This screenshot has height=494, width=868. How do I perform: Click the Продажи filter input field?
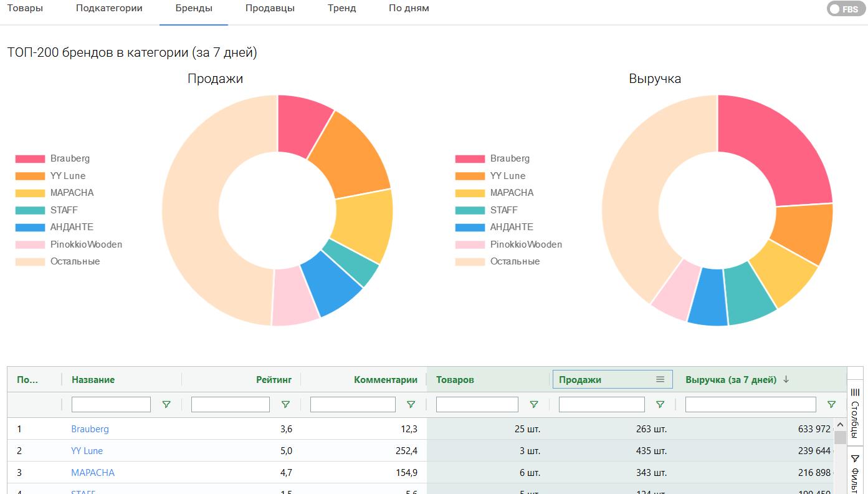[602, 404]
